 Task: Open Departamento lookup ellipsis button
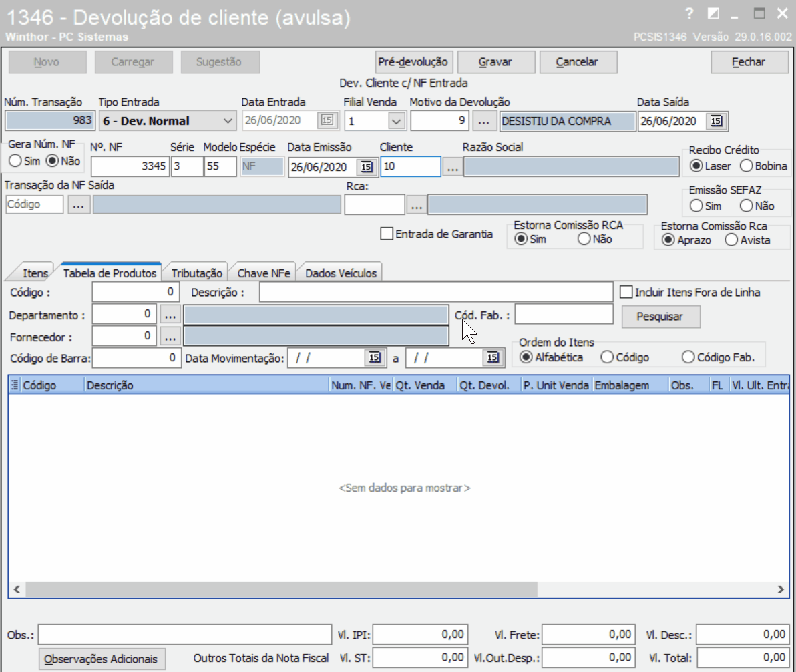pyautogui.click(x=170, y=315)
